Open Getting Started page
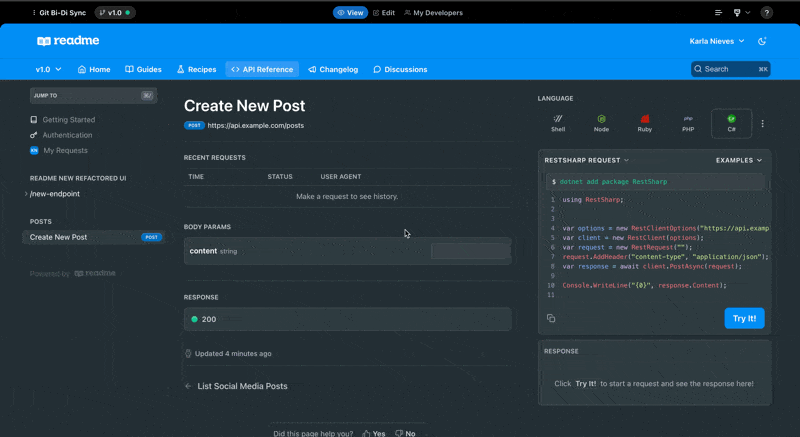The height and width of the screenshot is (437, 800). pyautogui.click(x=68, y=120)
